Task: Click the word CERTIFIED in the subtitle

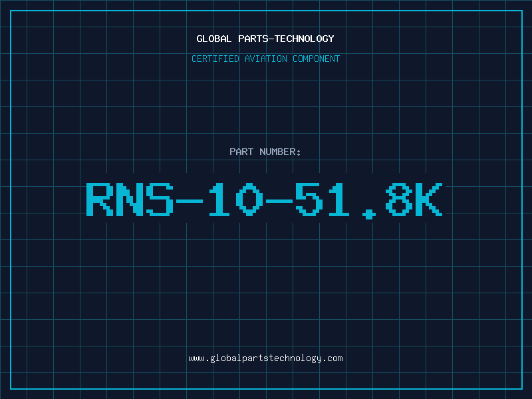Action: (x=215, y=59)
